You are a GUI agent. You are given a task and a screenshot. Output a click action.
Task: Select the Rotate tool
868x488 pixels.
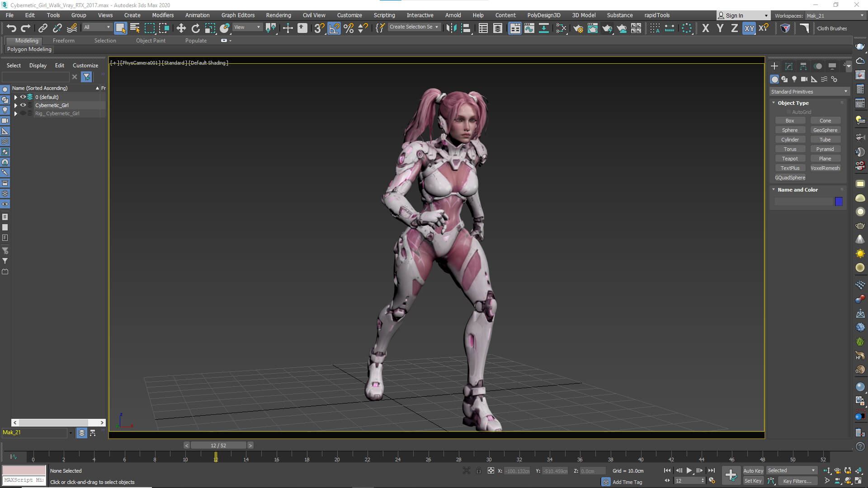195,28
